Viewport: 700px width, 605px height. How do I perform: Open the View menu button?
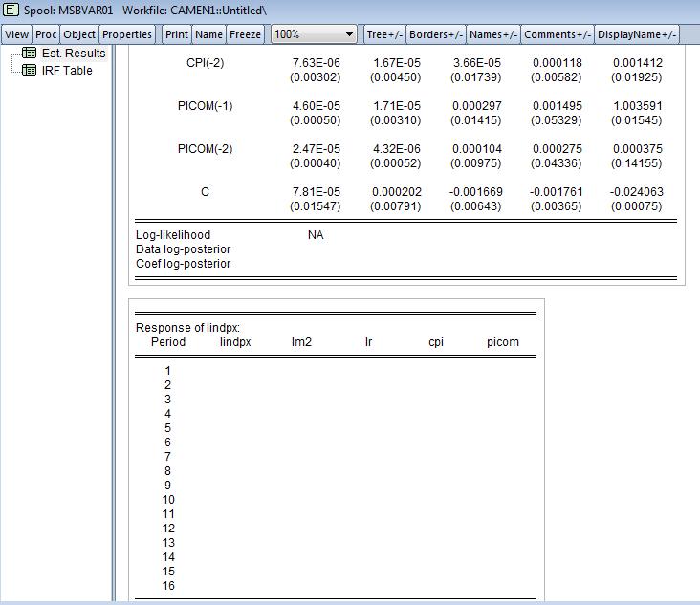click(x=17, y=34)
